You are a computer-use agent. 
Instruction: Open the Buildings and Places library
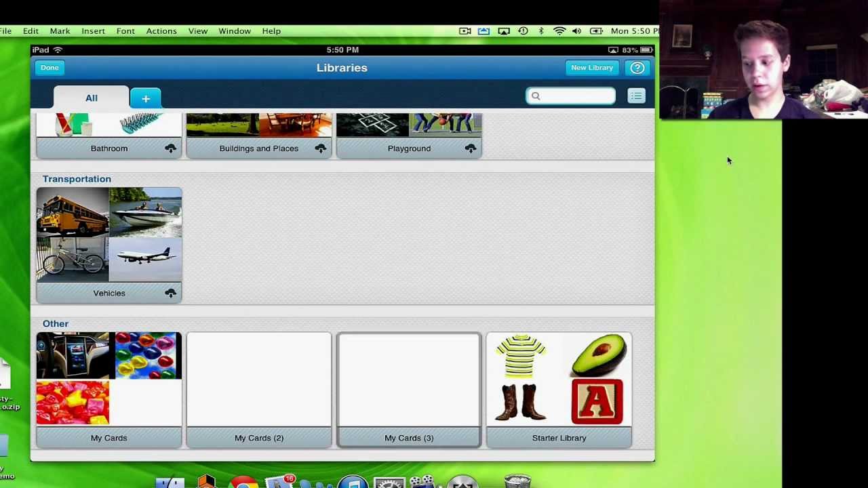(259, 136)
